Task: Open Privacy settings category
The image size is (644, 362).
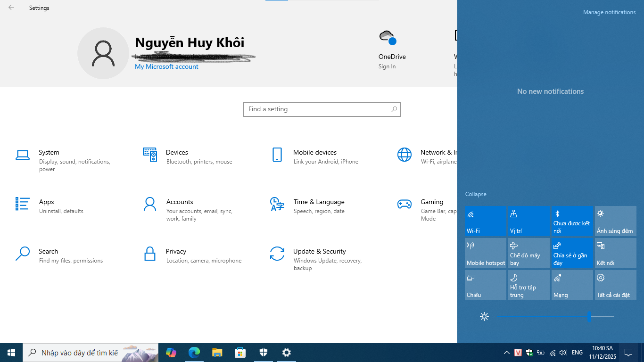Action: 176,255
